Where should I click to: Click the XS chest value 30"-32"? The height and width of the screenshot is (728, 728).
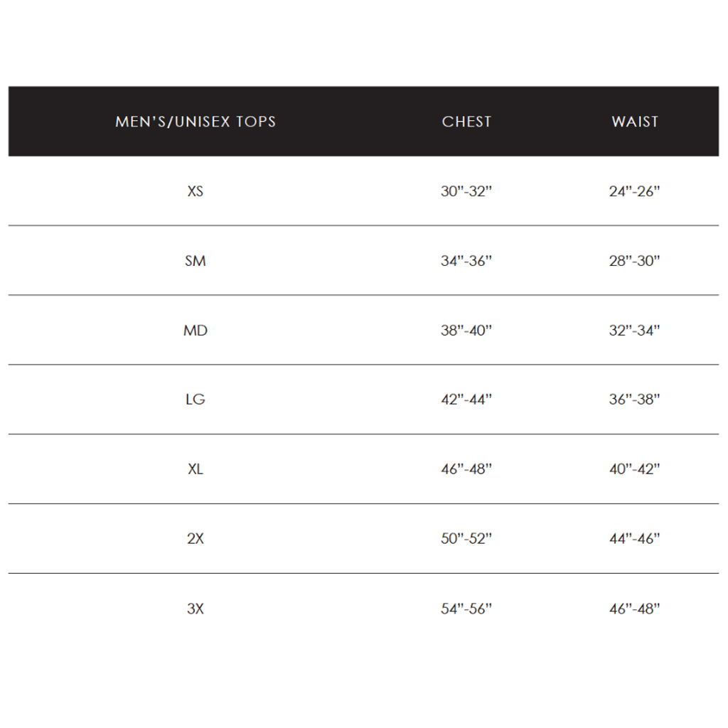(x=466, y=191)
